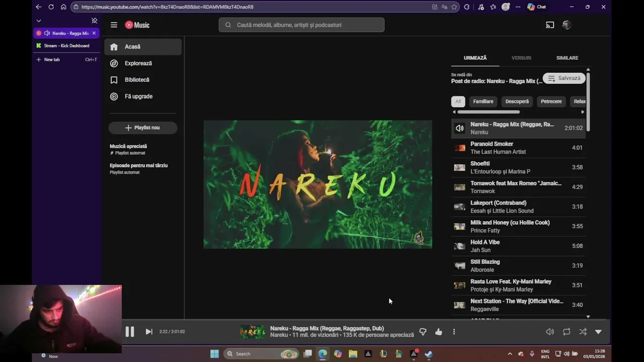Screen dimensions: 644x362
Task: Close the Nareku - Ragga Mix tab
Action: (x=94, y=33)
